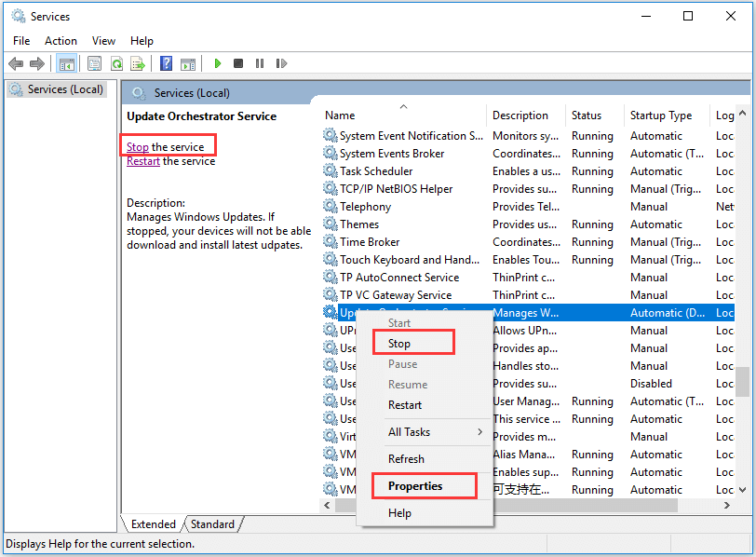Switch to the Extended tab
756x557 pixels.
(152, 523)
